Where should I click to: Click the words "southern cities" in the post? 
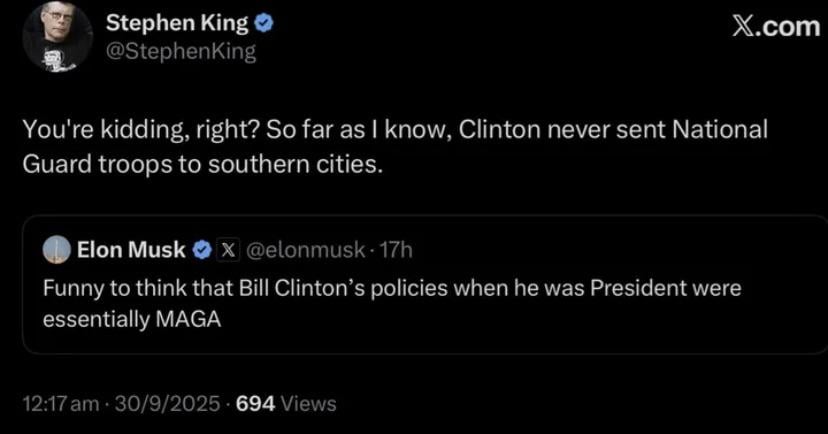(293, 164)
